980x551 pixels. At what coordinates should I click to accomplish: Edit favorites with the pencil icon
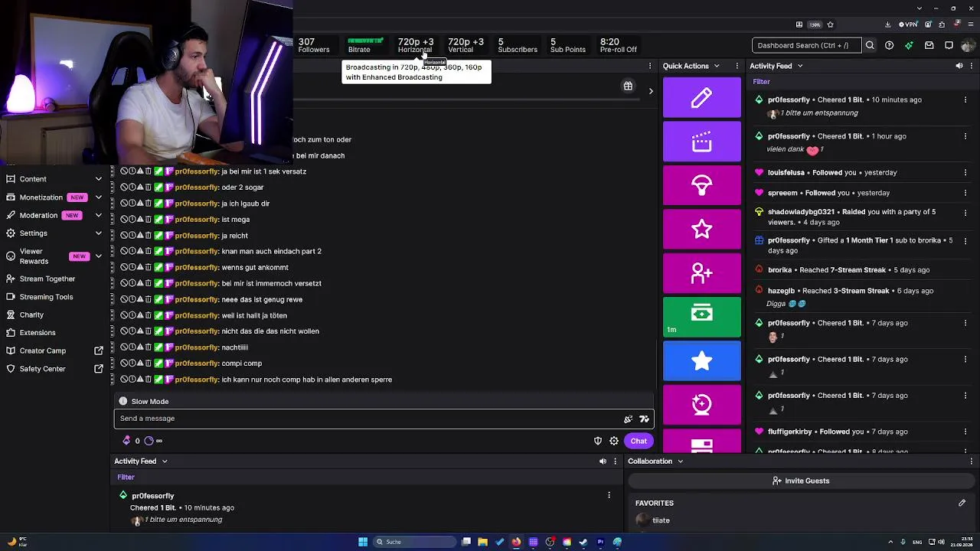pos(962,503)
